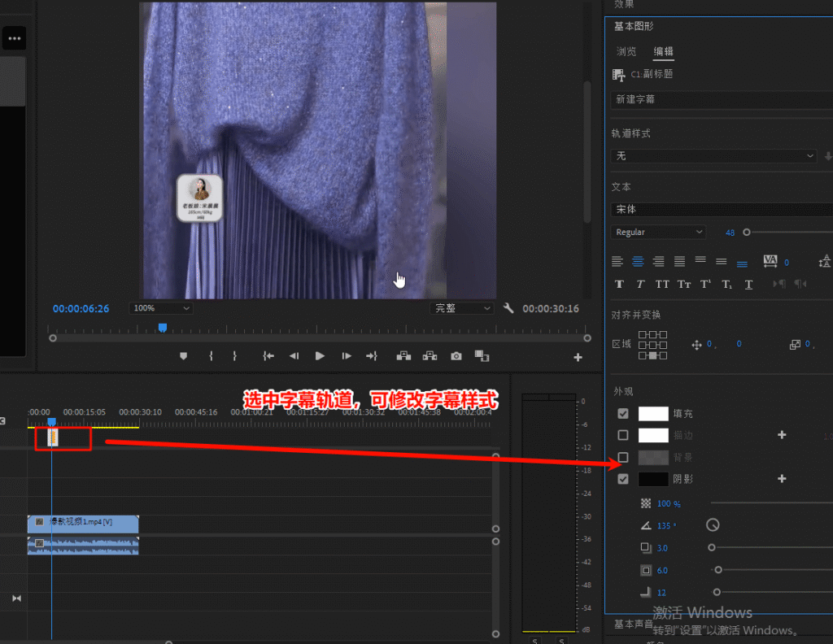Open the black 阴影 shadow color swatch
Image resolution: width=833 pixels, height=644 pixels.
(653, 480)
